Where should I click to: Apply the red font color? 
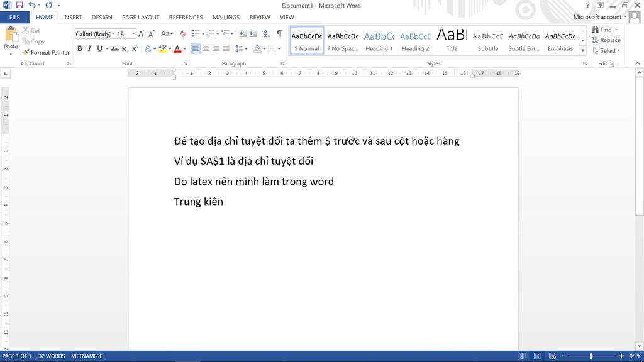click(x=177, y=48)
